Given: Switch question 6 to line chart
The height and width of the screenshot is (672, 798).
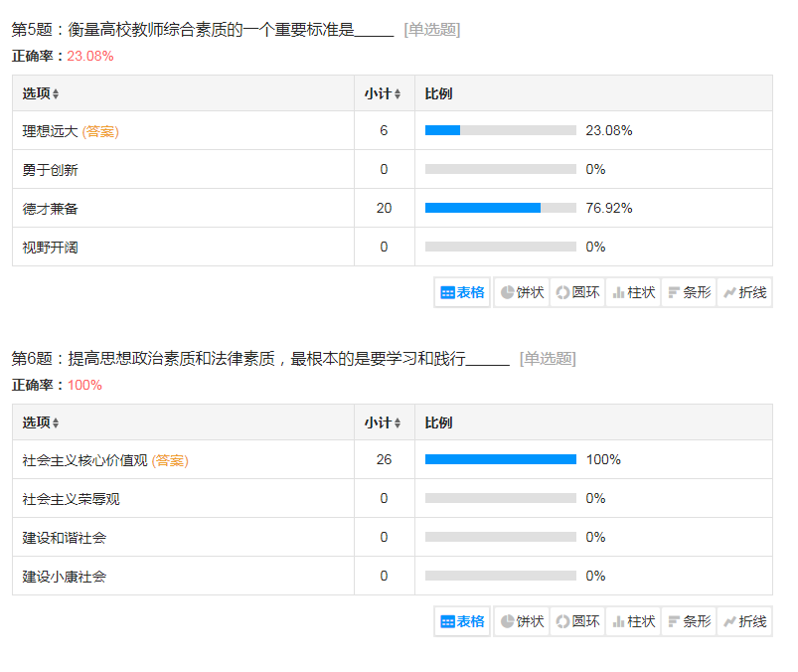Looking at the screenshot, I should pos(744,621).
